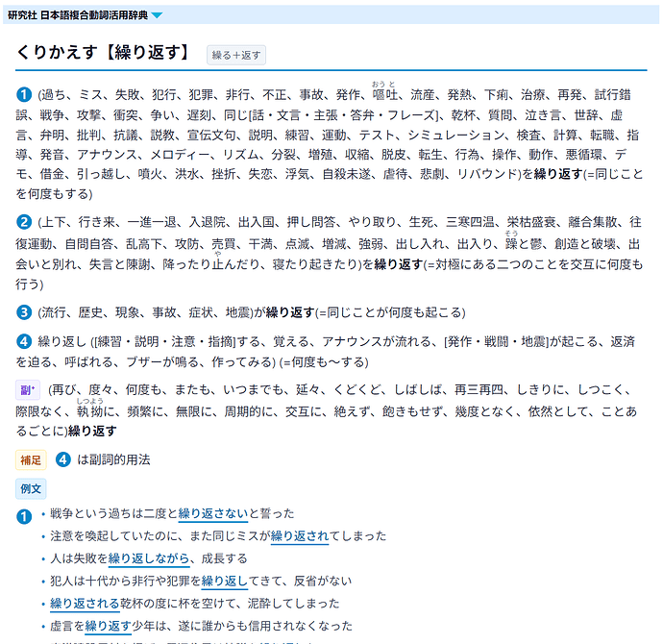Open the dictionary selector dropdown arrow
The image size is (663, 644).
[x=157, y=15]
